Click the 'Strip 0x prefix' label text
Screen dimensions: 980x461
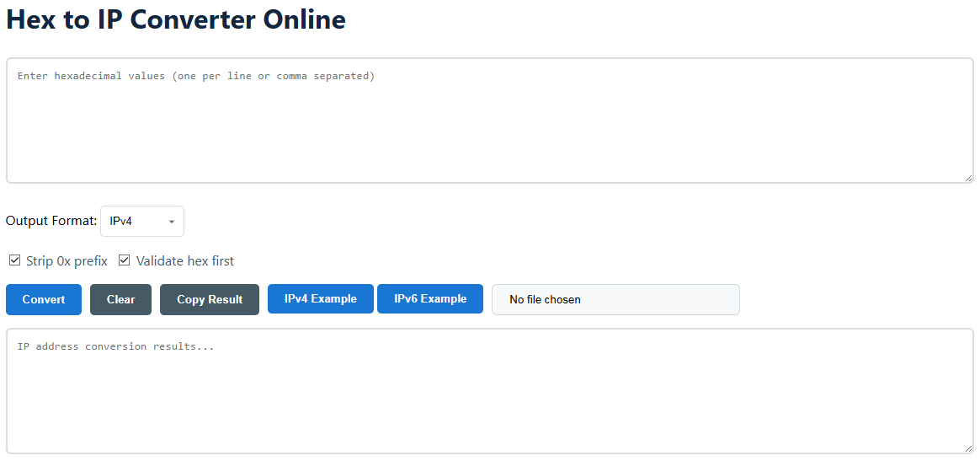click(67, 261)
